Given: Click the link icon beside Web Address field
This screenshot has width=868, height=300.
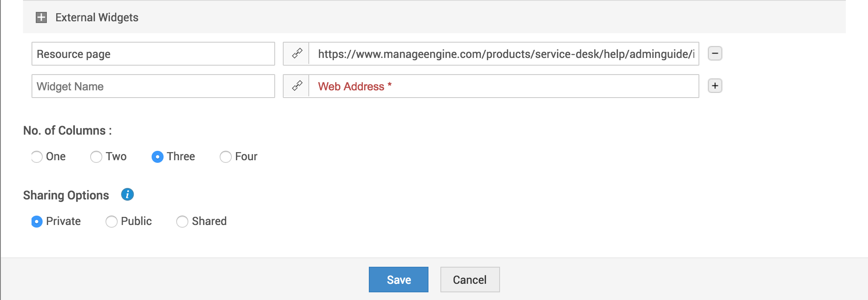Looking at the screenshot, I should pos(297,86).
